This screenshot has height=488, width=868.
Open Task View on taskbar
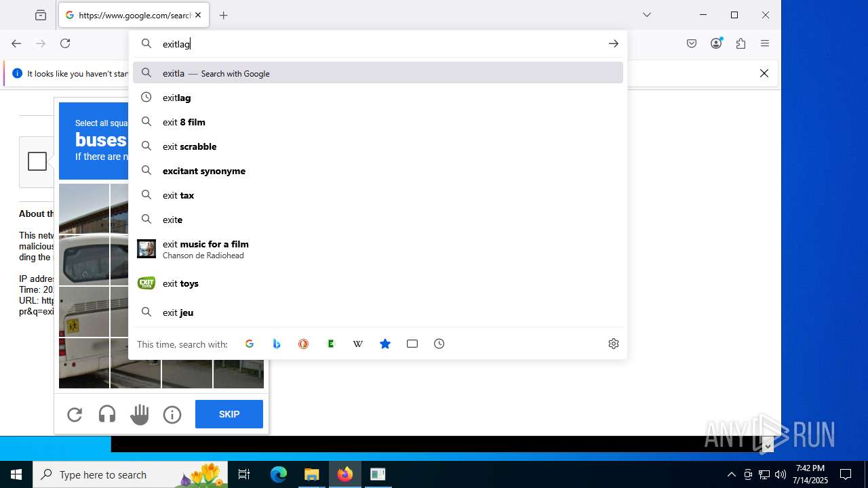coord(244,474)
